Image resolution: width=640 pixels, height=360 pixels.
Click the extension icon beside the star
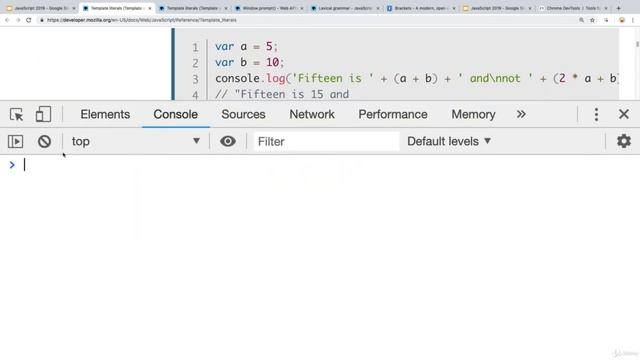[607, 20]
